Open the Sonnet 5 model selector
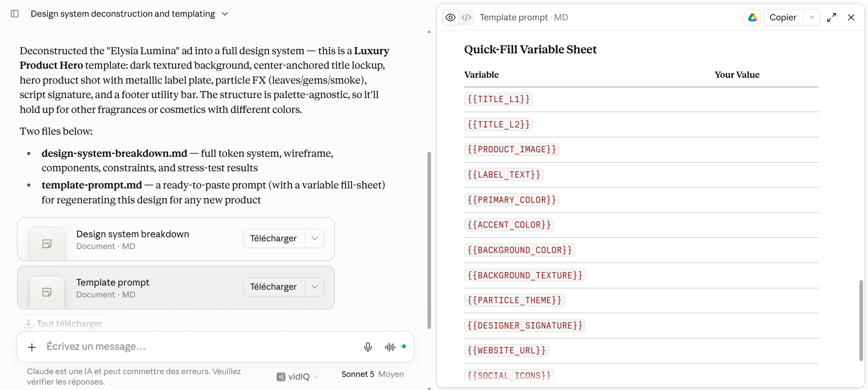This screenshot has width=868, height=390. [372, 374]
